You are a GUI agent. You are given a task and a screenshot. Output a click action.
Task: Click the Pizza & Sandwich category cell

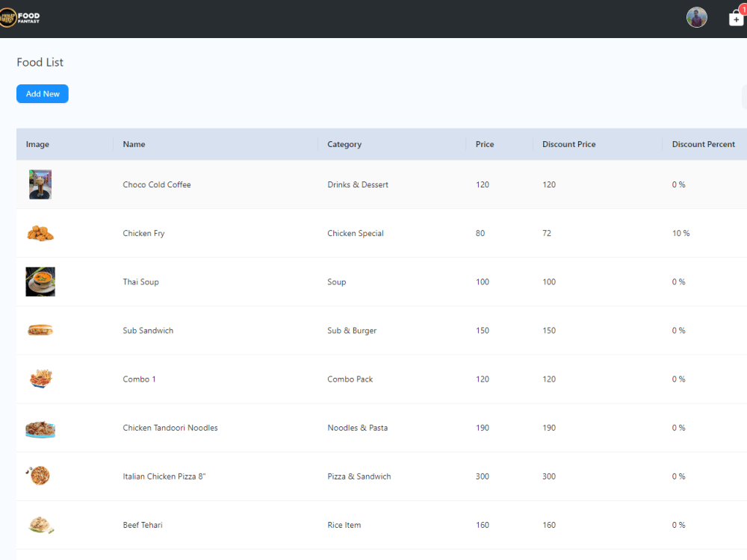(x=359, y=476)
